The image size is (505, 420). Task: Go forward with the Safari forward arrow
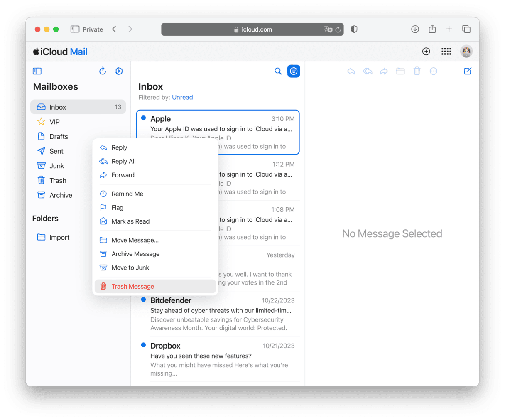pyautogui.click(x=130, y=29)
